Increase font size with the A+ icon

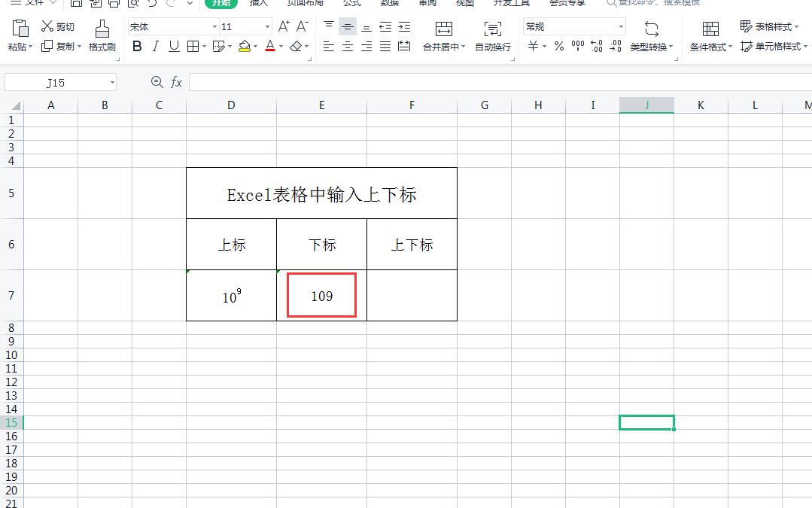pos(284,26)
